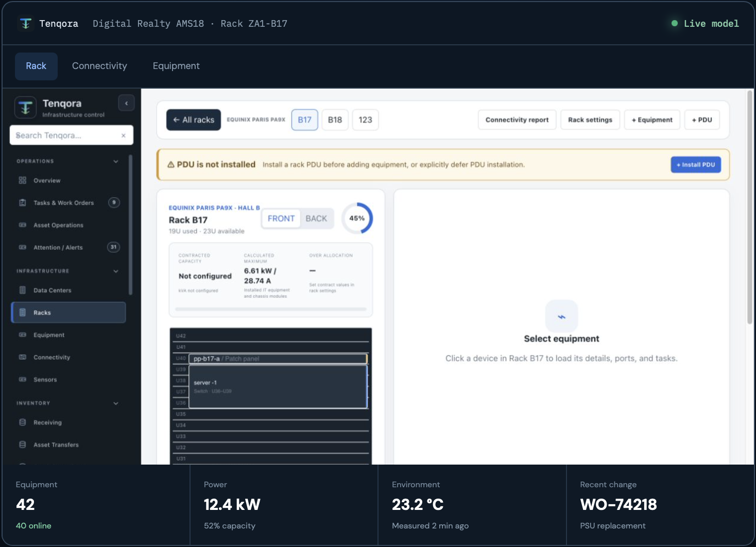Click the Sensors icon in the sidebar

[x=23, y=380]
